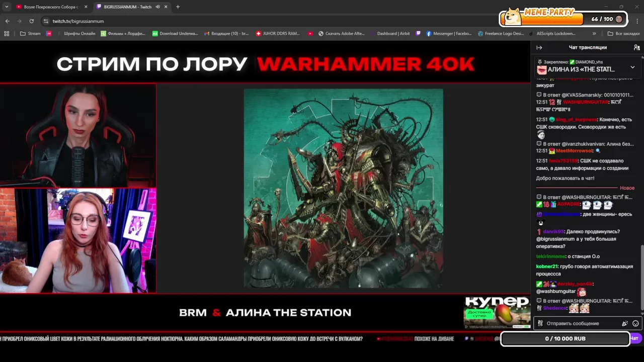Click the top webcam feed of dark-haired streamer
The width and height of the screenshot is (644, 362).
coord(78,136)
